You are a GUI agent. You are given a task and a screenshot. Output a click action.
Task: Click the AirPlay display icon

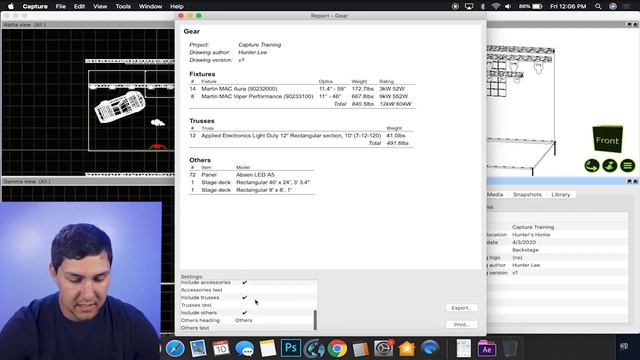[x=469, y=6]
